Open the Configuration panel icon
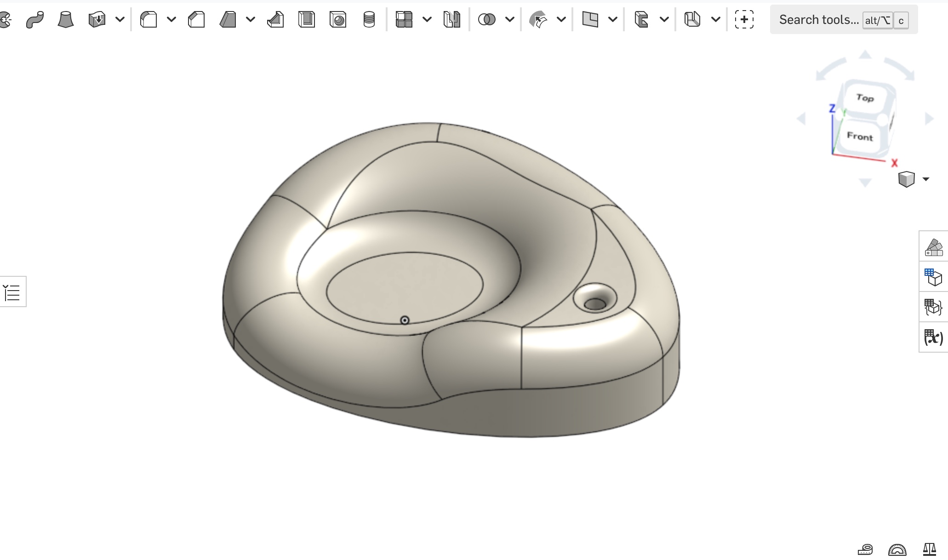Viewport: 948px width, 560px height. point(934,277)
